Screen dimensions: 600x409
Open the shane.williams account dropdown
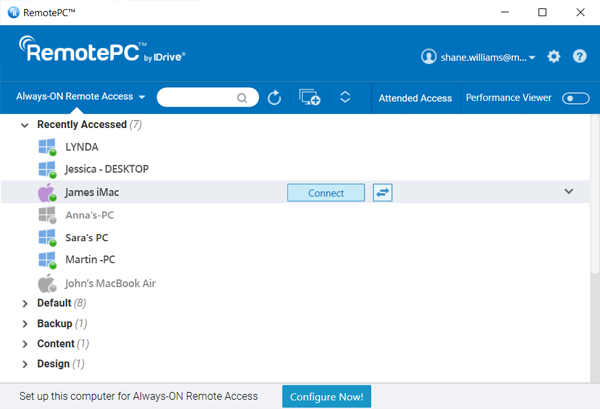[478, 57]
